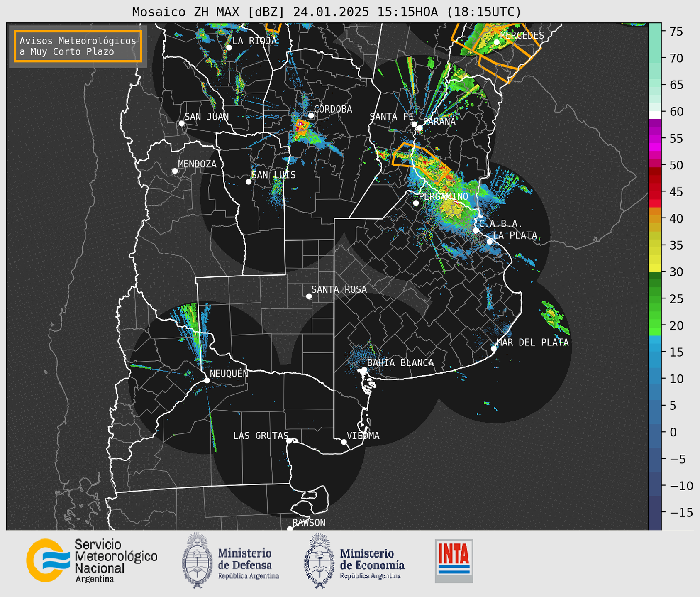Click the Avisos Meteorológicos a Muy Corto Plazo legend box

point(78,46)
